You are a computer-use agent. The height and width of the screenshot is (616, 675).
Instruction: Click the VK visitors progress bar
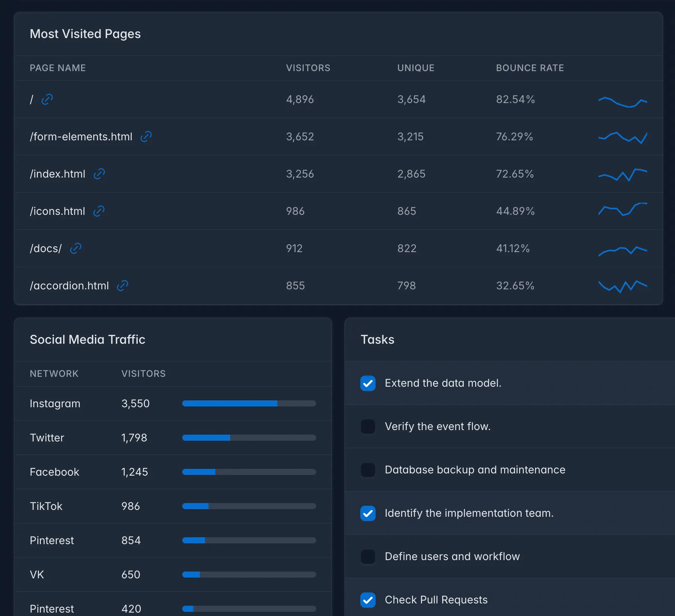[249, 575]
